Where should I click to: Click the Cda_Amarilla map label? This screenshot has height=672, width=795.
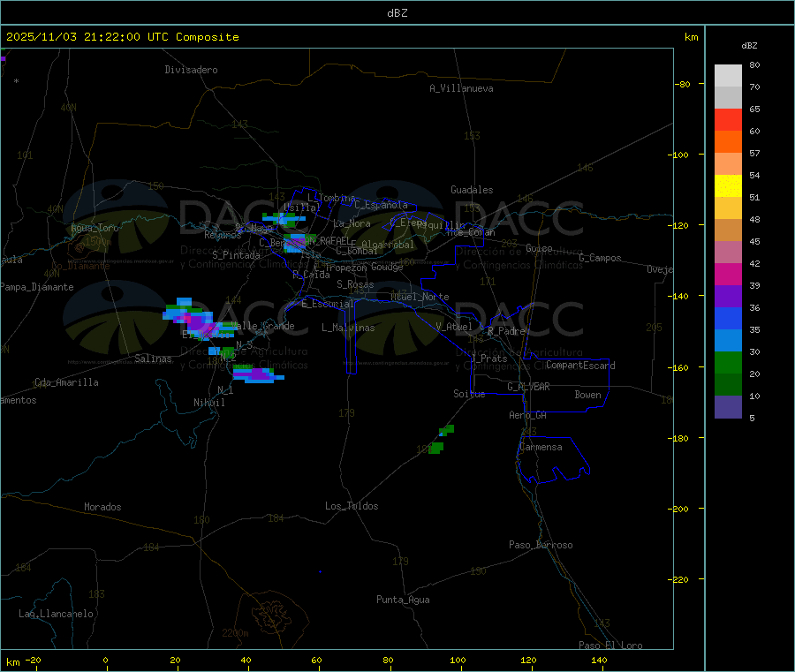coord(66,382)
